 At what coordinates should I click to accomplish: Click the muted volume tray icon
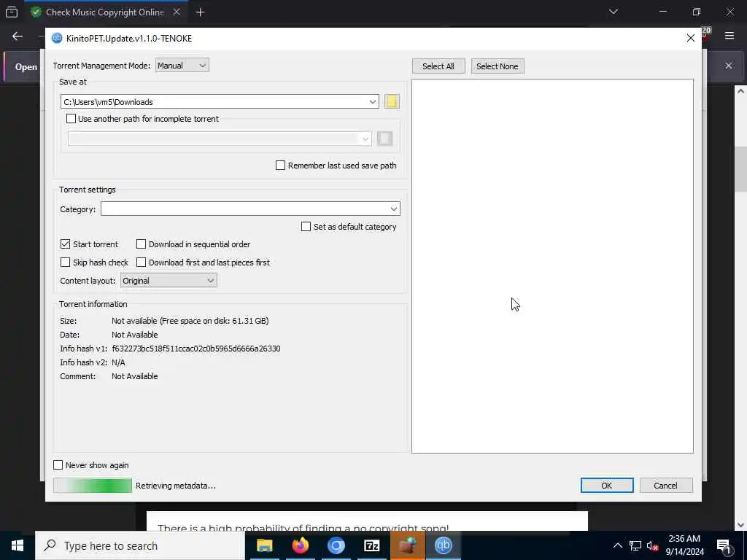[x=652, y=545]
